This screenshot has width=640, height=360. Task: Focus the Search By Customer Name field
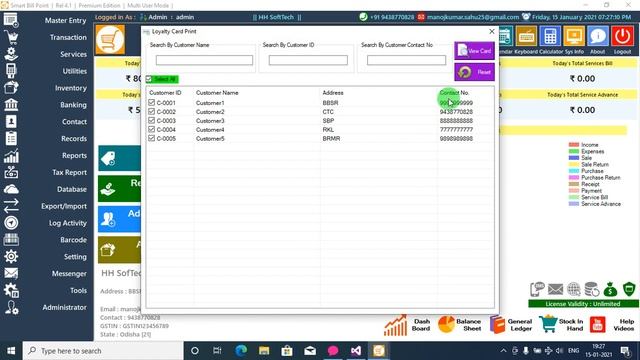pos(204,60)
